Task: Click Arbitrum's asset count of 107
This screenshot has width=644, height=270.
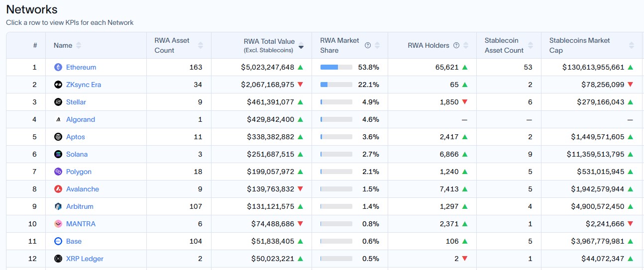Action: coord(196,206)
